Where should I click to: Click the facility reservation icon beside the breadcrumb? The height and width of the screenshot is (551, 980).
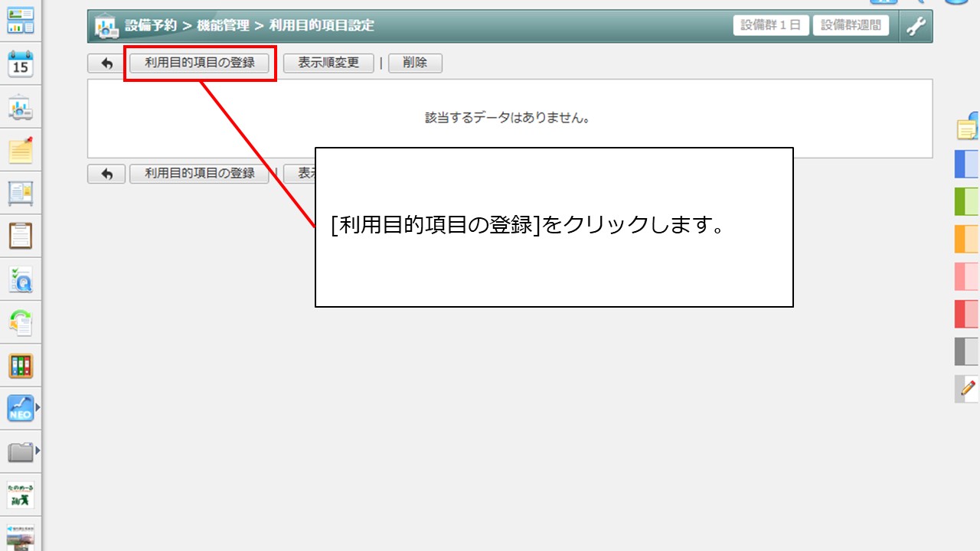pyautogui.click(x=105, y=27)
